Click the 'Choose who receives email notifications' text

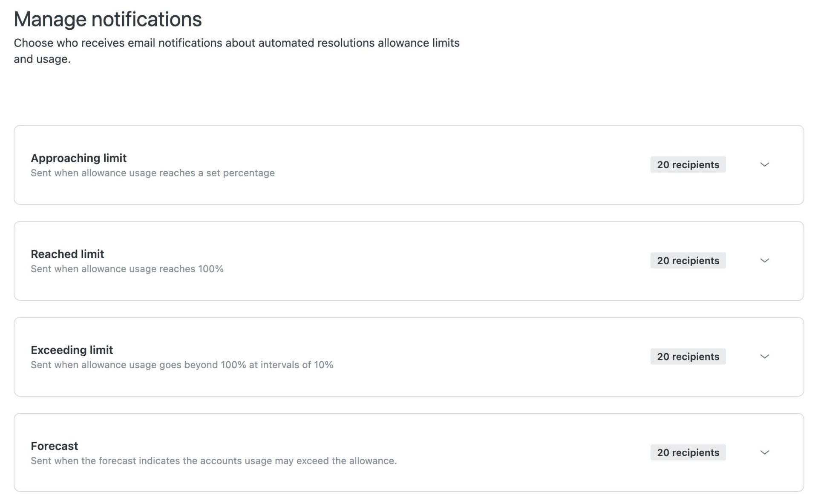point(236,51)
